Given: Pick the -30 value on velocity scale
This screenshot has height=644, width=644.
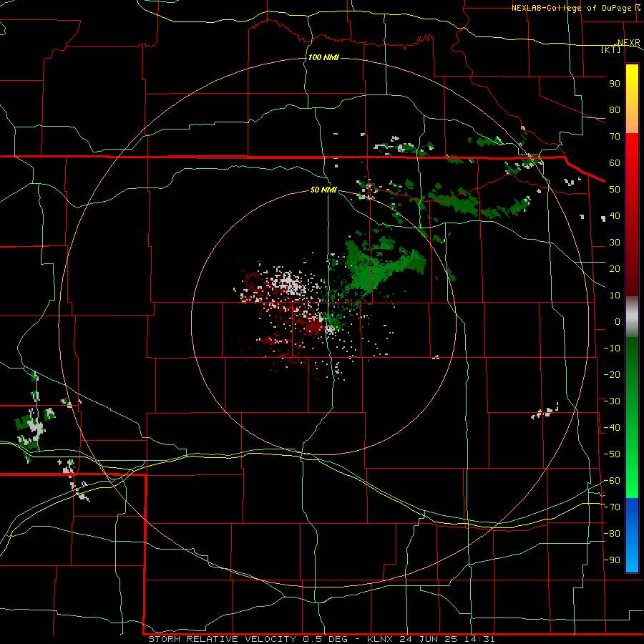Looking at the screenshot, I should click(x=612, y=401).
